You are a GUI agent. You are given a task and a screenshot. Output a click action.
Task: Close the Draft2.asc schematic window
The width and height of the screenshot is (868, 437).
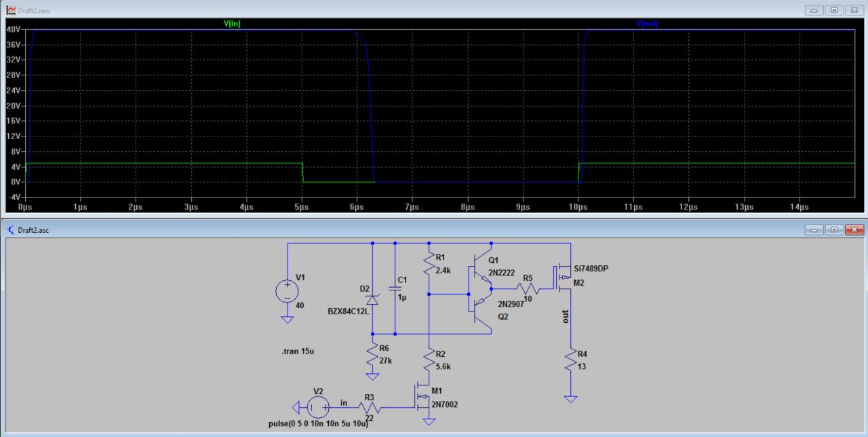tap(856, 230)
